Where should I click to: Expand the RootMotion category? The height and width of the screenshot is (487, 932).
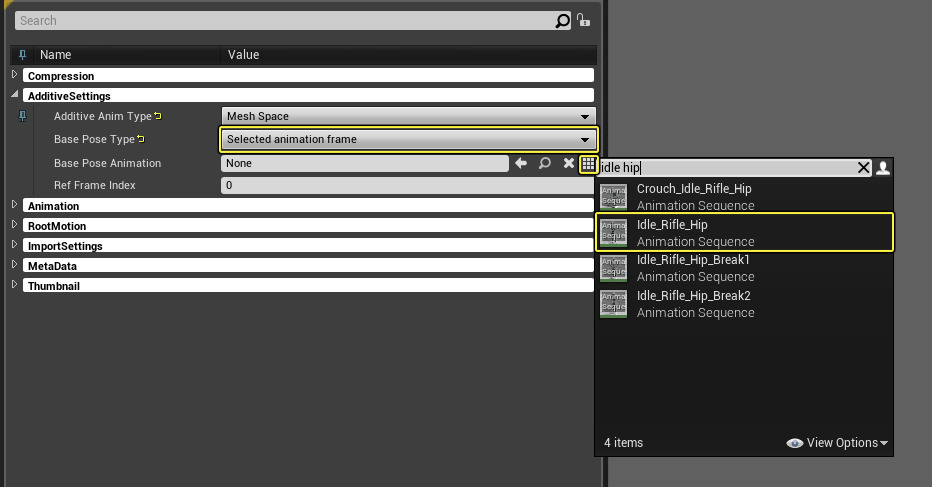click(14, 225)
